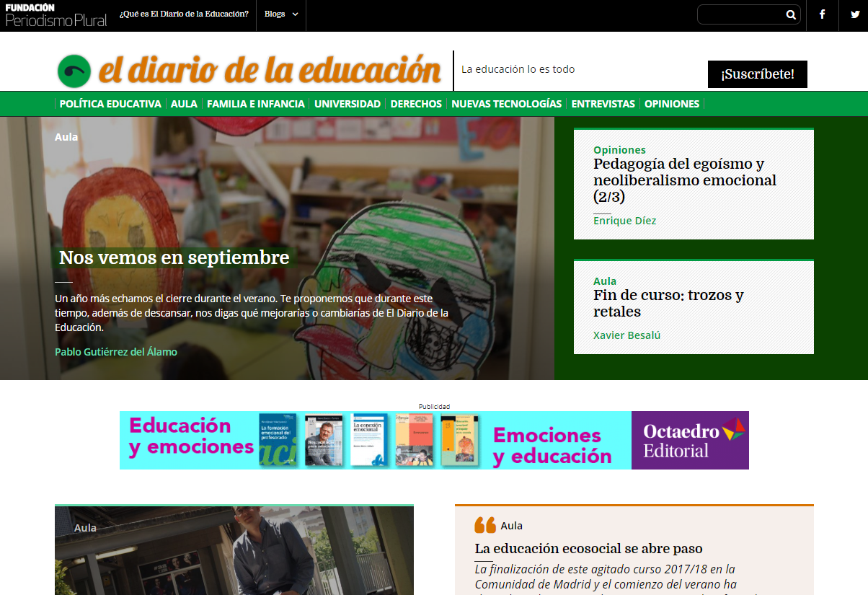Image resolution: width=868 pixels, height=595 pixels.
Task: Click 'La educación lo es todo' tagline
Action: pyautogui.click(x=518, y=69)
